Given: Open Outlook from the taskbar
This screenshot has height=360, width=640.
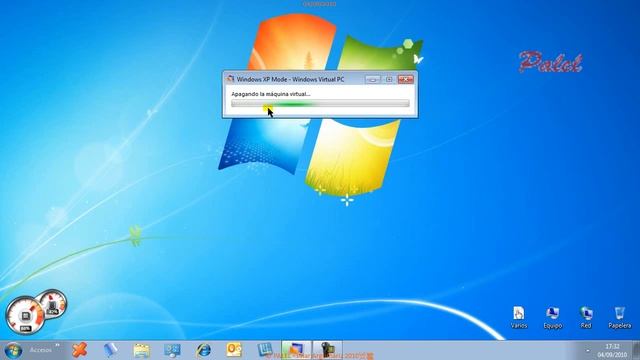Looking at the screenshot, I should 234,350.
